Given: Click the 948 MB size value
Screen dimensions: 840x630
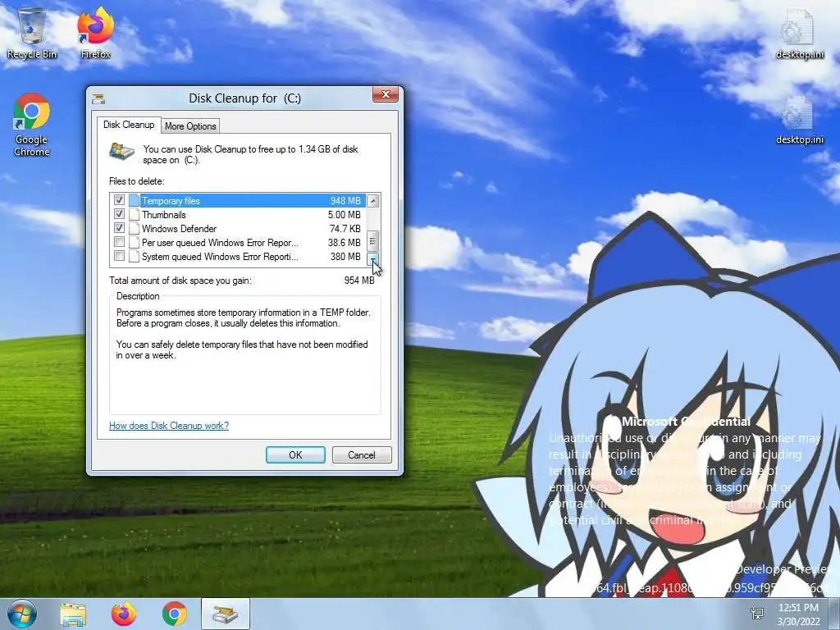Looking at the screenshot, I should click(x=345, y=201).
